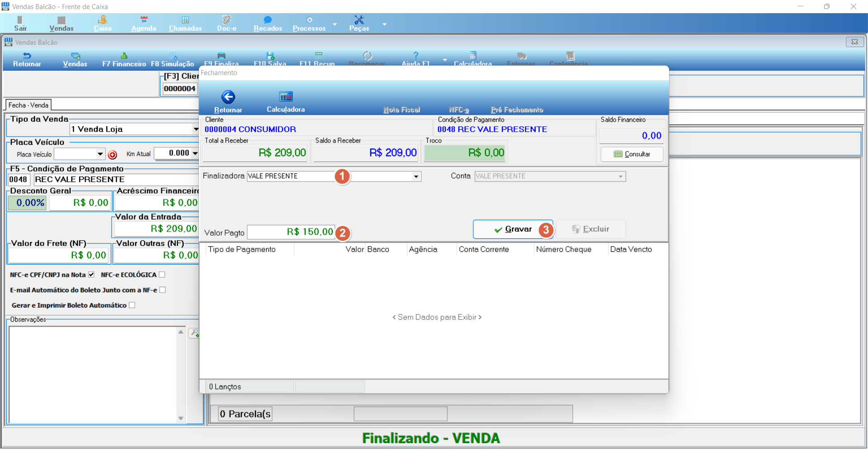Viewport: 868px width, 450px height.
Task: Toggle NFC-e CPF/CNPJ na Nota checkbox
Action: 91,275
